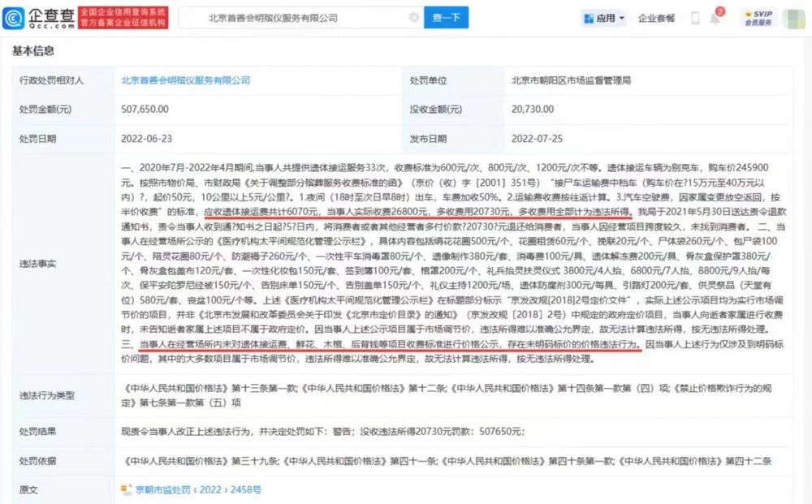Click the 查一下 search button
The width and height of the screenshot is (812, 504).
[446, 17]
